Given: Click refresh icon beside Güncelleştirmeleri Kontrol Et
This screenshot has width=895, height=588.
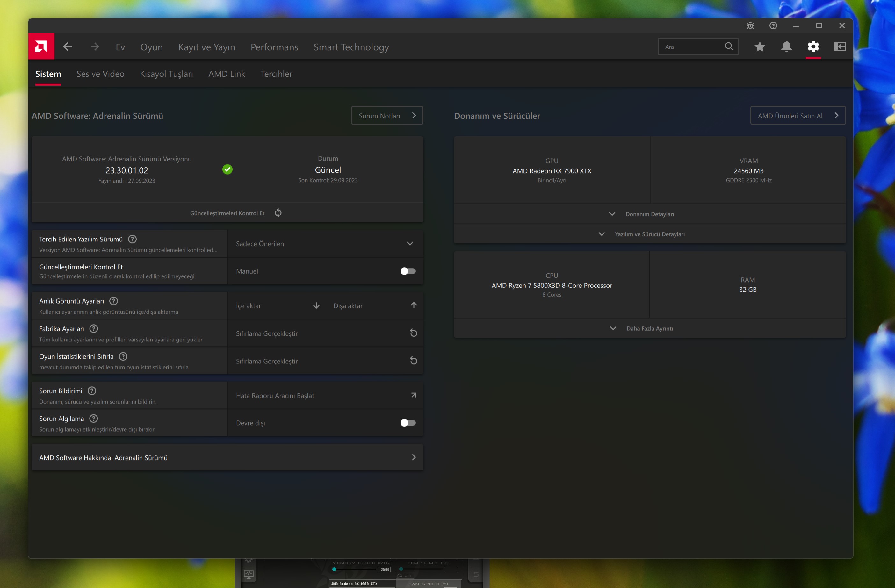Looking at the screenshot, I should (278, 213).
